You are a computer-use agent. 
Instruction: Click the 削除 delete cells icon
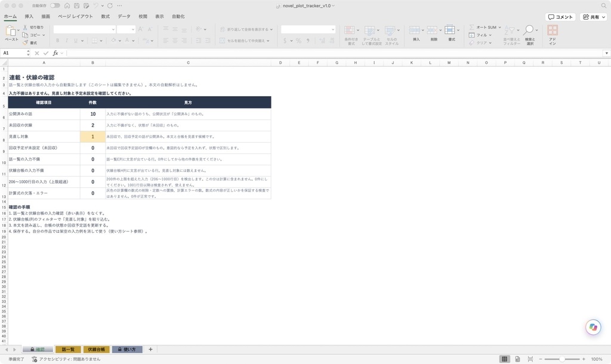(x=432, y=30)
